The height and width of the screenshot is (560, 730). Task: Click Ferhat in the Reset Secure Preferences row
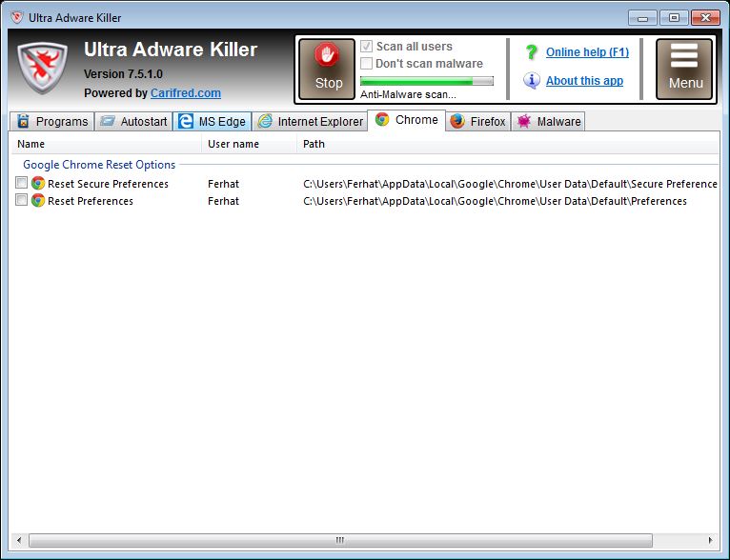(223, 184)
